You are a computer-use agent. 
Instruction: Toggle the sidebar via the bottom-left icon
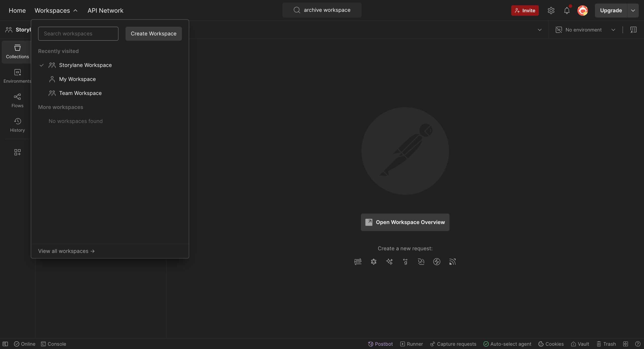click(5, 344)
